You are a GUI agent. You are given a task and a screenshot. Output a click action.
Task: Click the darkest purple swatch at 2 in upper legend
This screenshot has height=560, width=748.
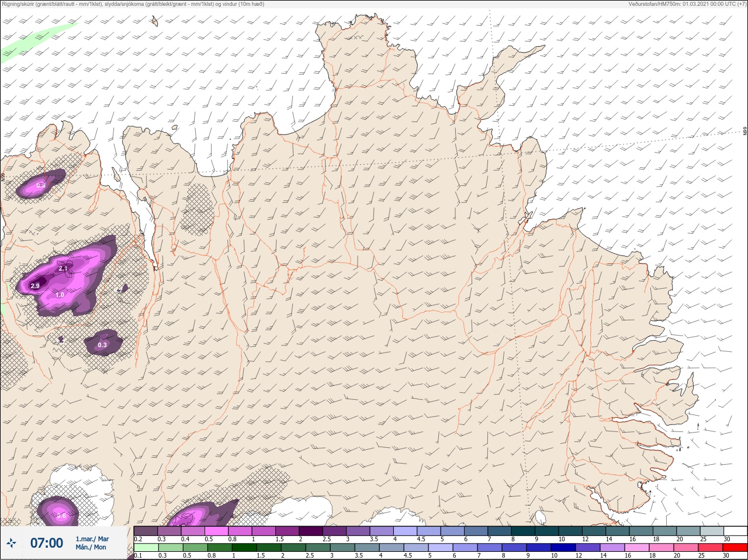click(310, 531)
